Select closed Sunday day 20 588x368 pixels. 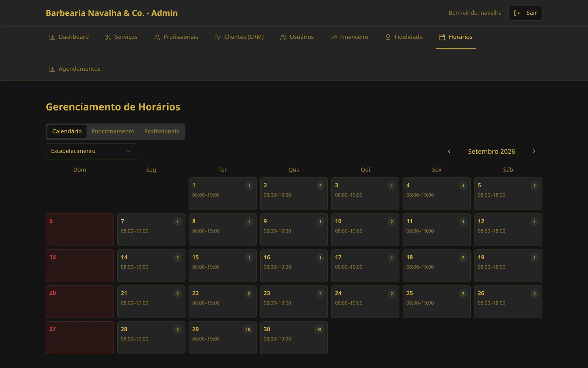tap(80, 302)
